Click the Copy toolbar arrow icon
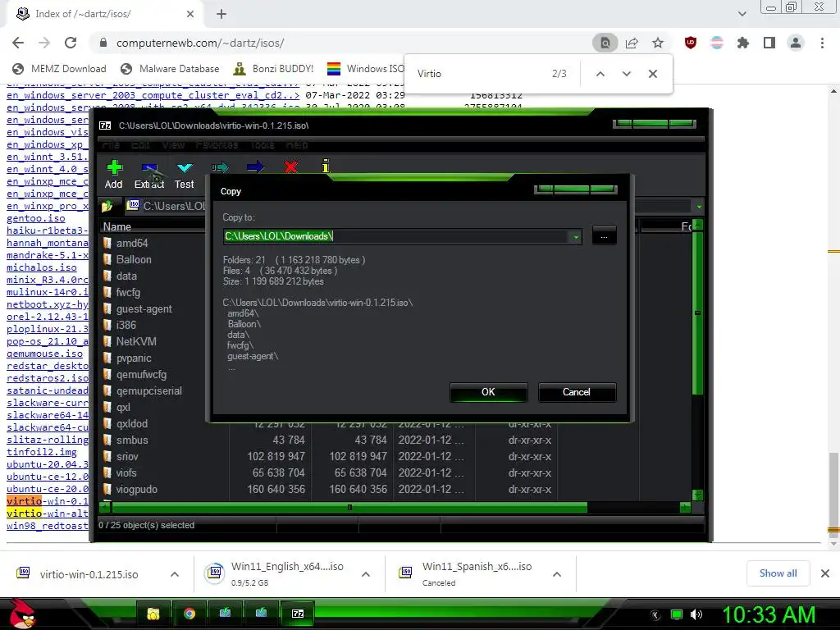The width and height of the screenshot is (840, 630). click(220, 167)
